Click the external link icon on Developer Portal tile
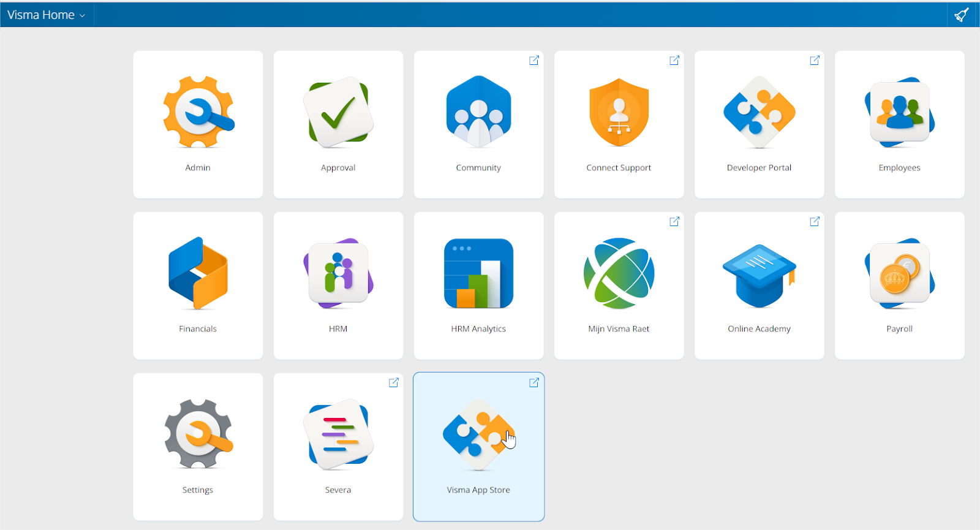980x530 pixels. (x=815, y=60)
